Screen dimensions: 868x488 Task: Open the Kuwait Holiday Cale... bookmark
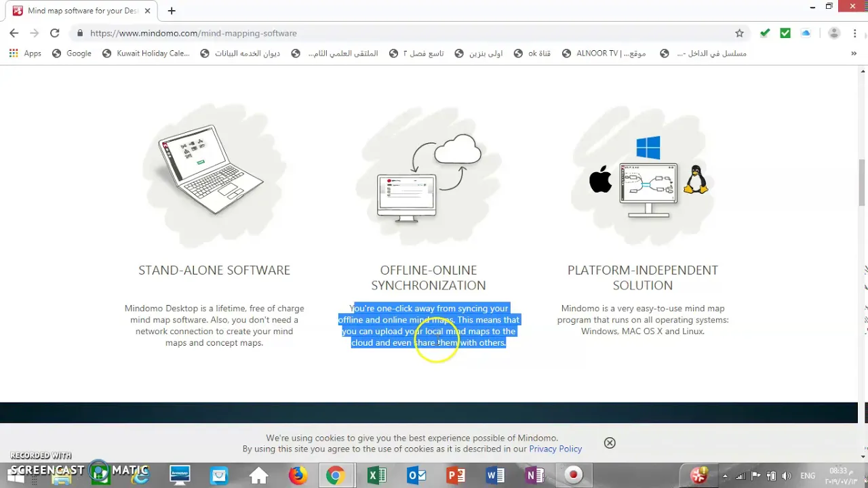146,54
